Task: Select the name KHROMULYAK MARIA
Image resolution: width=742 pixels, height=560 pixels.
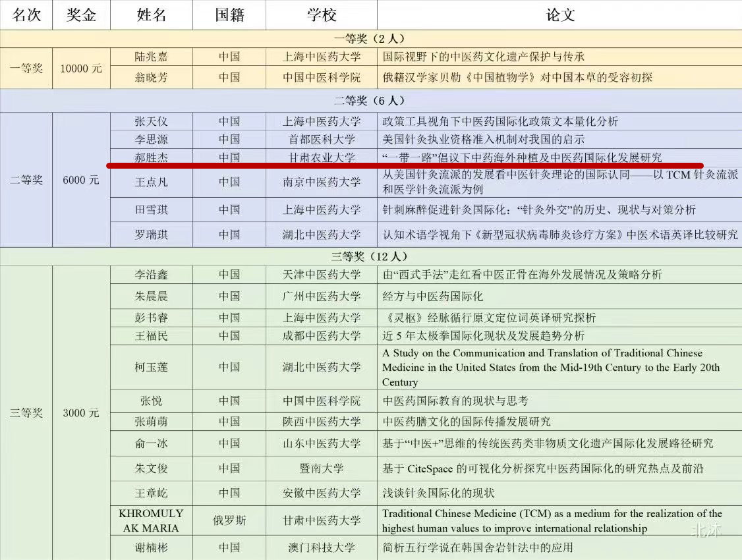Action: pyautogui.click(x=152, y=520)
